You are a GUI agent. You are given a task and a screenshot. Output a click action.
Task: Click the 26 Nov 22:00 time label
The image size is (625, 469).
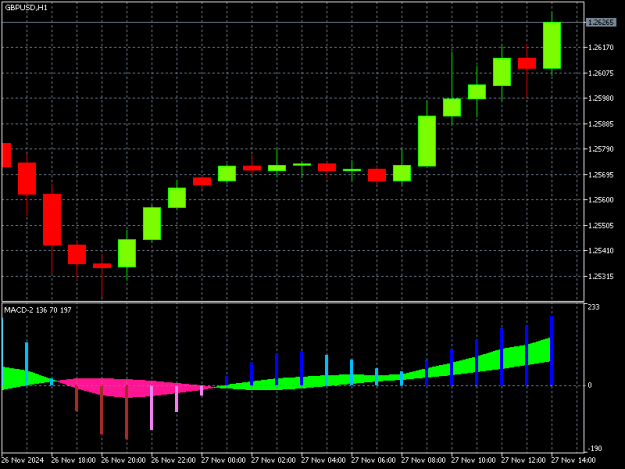tap(173, 460)
